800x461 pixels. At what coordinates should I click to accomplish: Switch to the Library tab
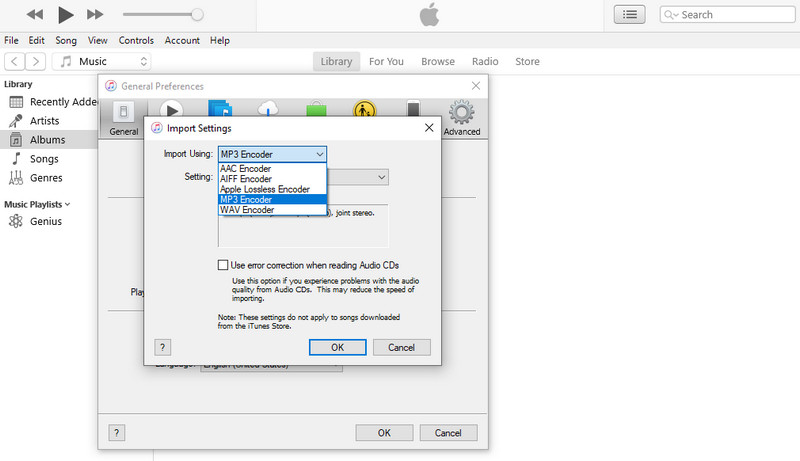click(336, 61)
